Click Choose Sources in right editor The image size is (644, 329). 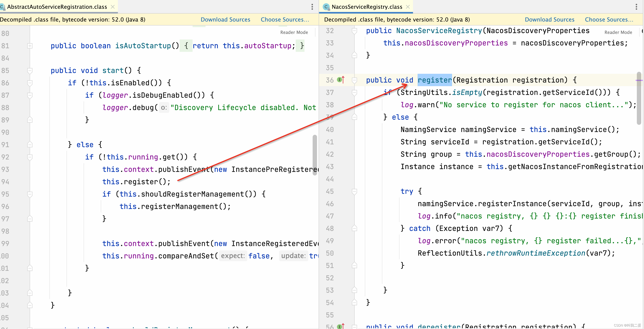[x=609, y=20]
